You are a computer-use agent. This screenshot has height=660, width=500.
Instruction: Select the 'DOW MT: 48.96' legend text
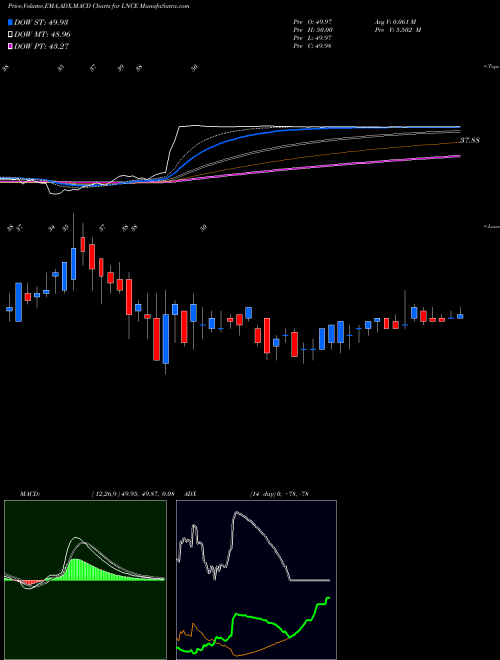coord(42,35)
